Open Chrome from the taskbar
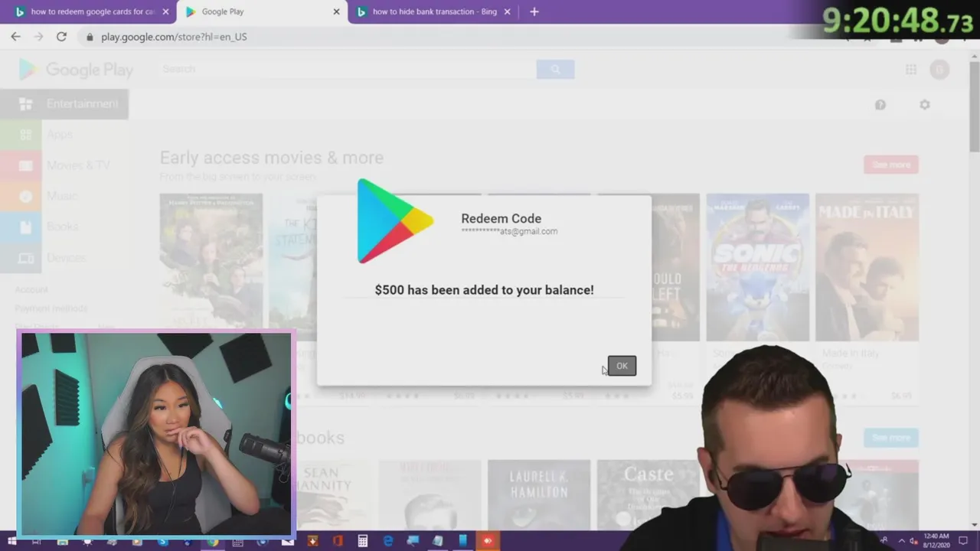Viewport: 980px width, 551px height. click(213, 541)
